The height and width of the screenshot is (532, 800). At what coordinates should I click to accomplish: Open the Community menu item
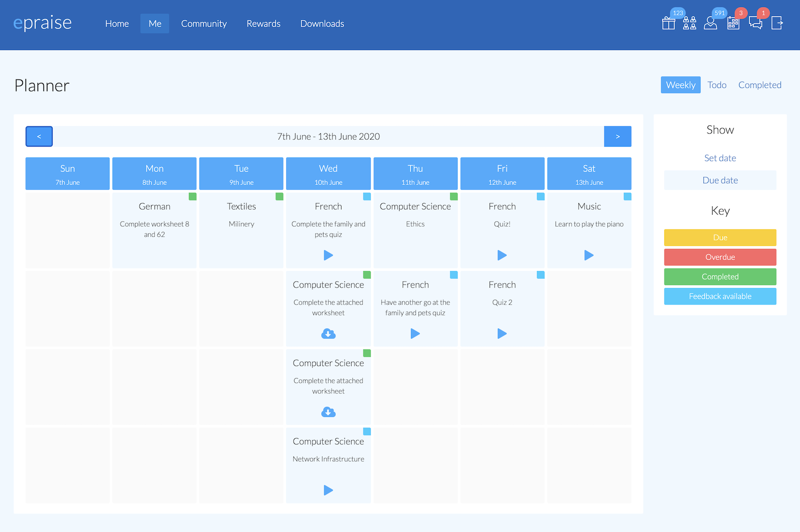click(x=204, y=23)
